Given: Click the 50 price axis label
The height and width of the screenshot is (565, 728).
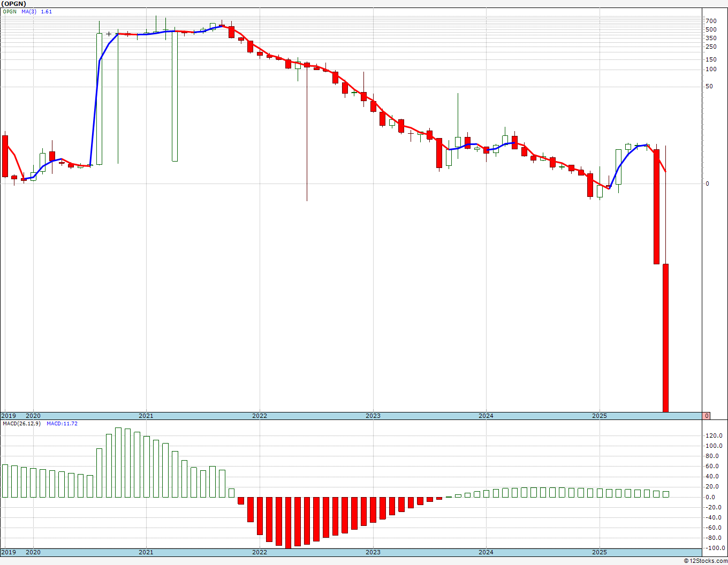Looking at the screenshot, I should tap(709, 86).
